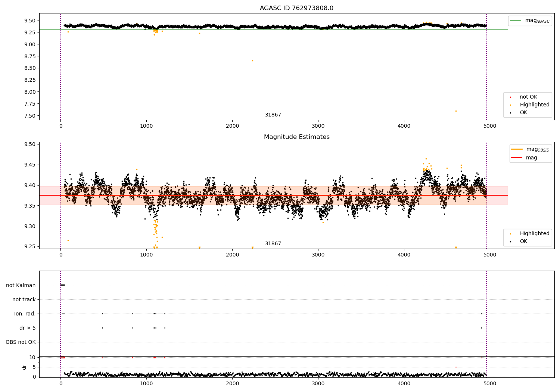Click the 5000 x-tick label under the top plot
560x392 pixels.
click(490, 126)
